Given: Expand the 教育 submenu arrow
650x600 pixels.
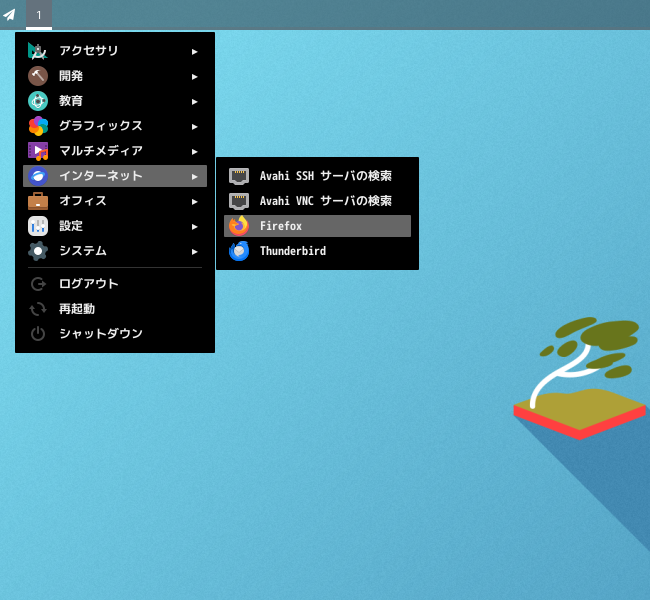Looking at the screenshot, I should 195,101.
